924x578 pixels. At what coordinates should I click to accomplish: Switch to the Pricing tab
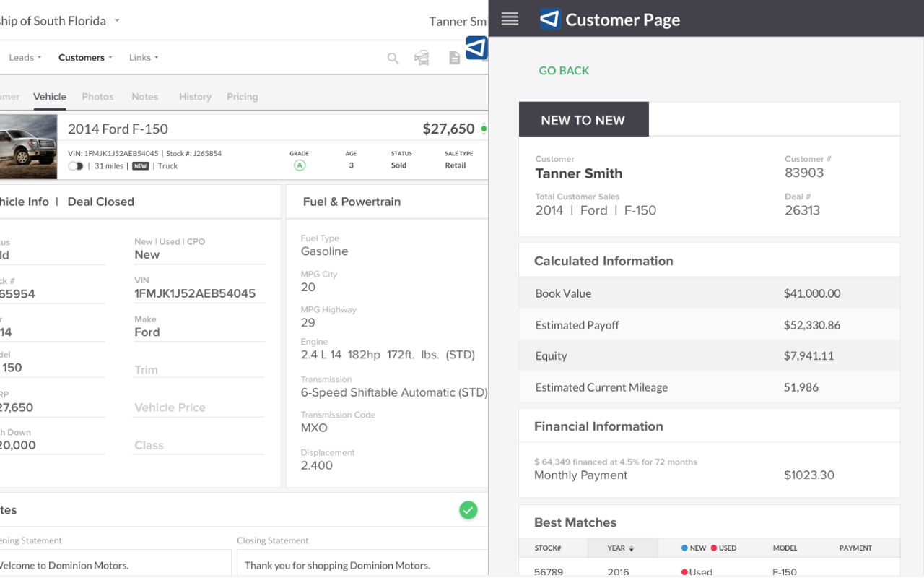pos(242,97)
